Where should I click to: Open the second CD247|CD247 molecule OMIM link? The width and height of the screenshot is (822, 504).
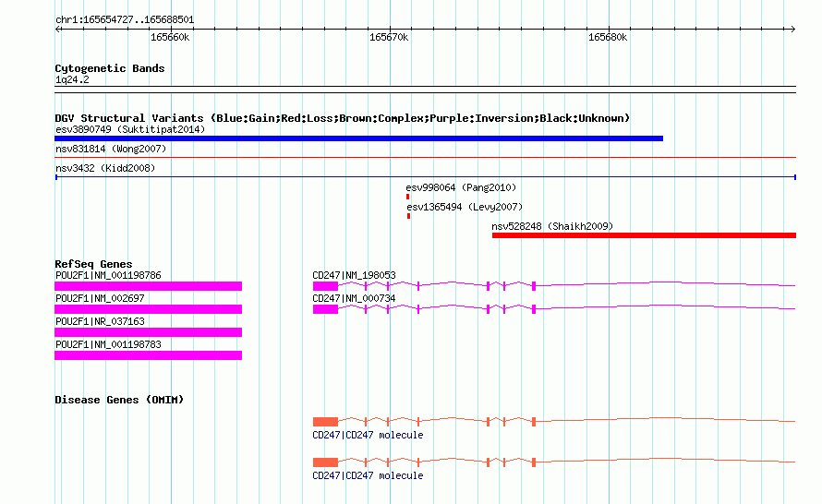click(368, 475)
